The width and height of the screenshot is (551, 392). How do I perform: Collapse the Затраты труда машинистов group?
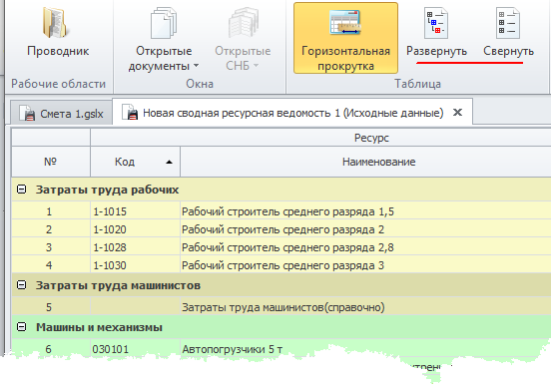(x=22, y=285)
